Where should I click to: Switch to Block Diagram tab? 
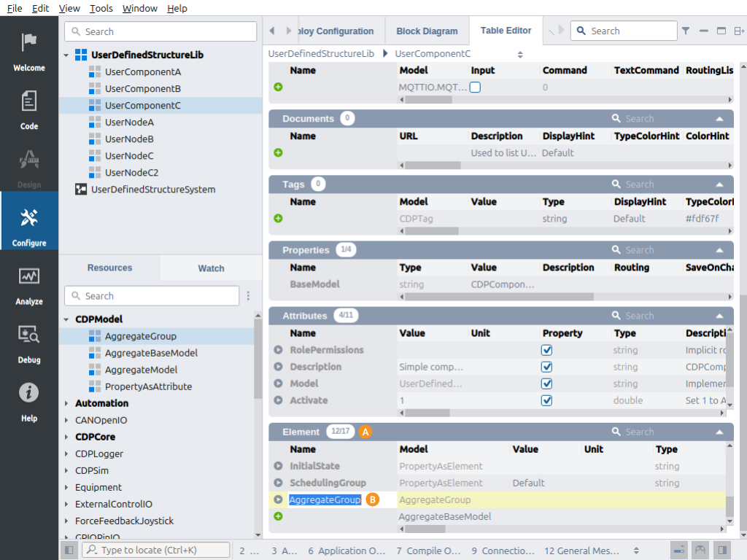pyautogui.click(x=427, y=31)
